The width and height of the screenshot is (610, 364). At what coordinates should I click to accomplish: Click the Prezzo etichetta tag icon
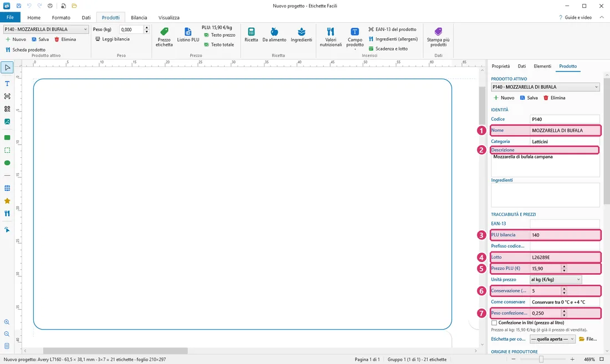click(x=164, y=32)
